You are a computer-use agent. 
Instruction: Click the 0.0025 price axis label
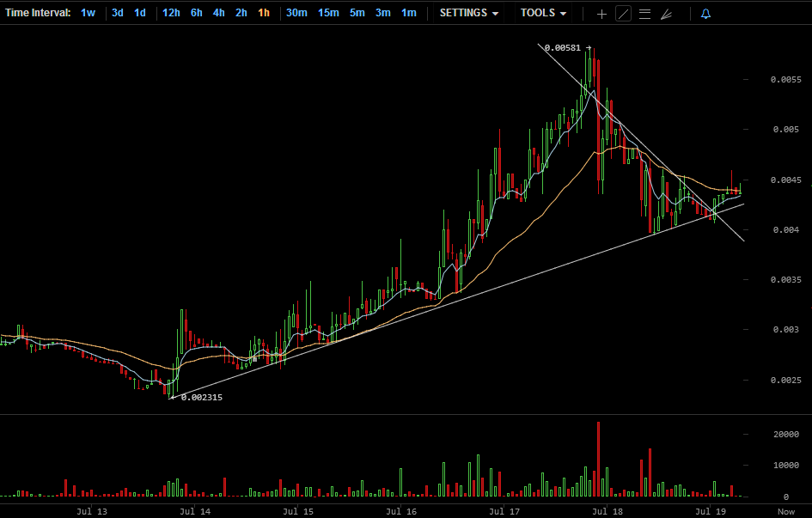(785, 381)
